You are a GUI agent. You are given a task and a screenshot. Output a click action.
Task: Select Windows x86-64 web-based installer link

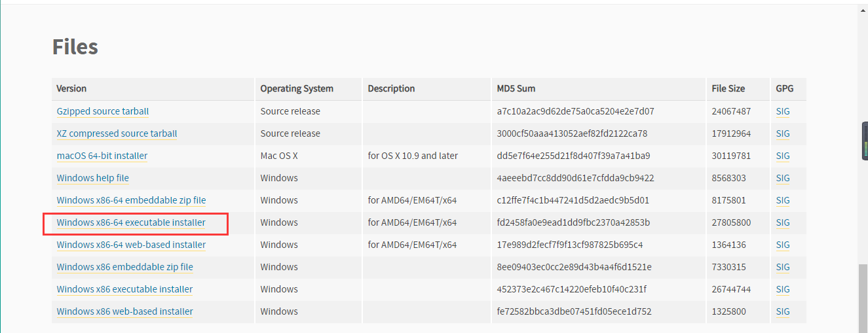[x=131, y=245]
